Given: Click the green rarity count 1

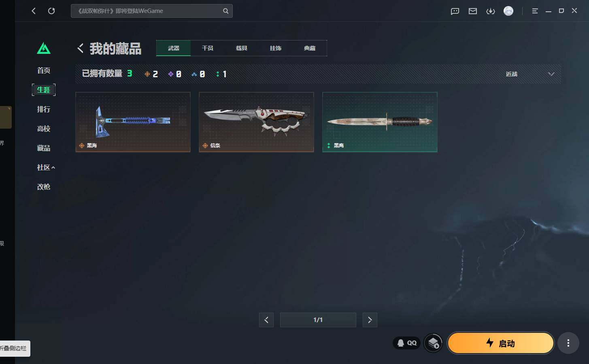Looking at the screenshot, I should tap(221, 74).
